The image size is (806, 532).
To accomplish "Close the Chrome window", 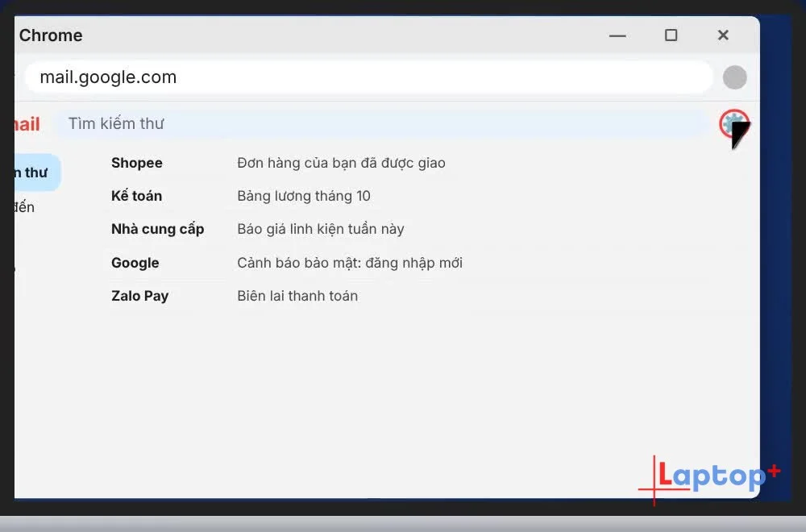I will click(x=723, y=35).
